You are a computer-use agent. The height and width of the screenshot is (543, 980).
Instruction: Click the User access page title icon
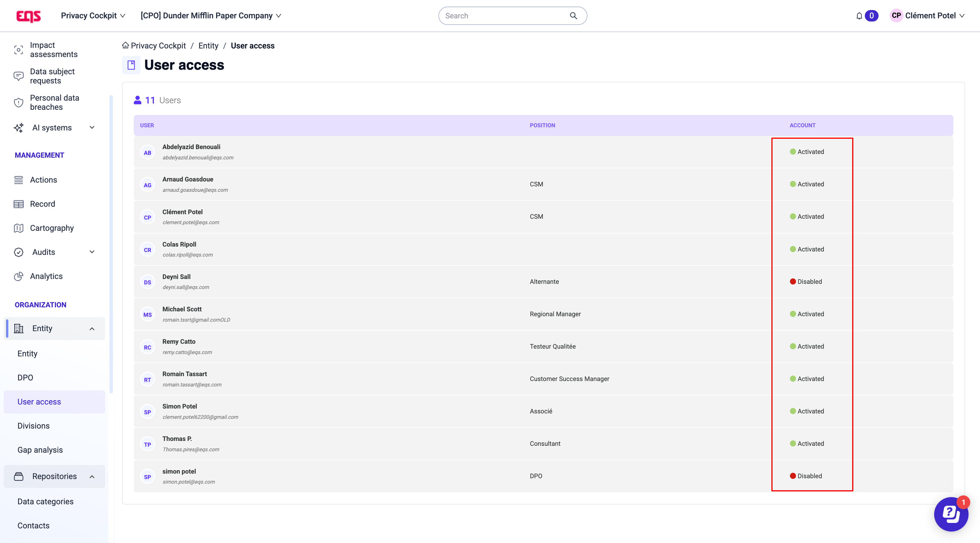(x=131, y=65)
